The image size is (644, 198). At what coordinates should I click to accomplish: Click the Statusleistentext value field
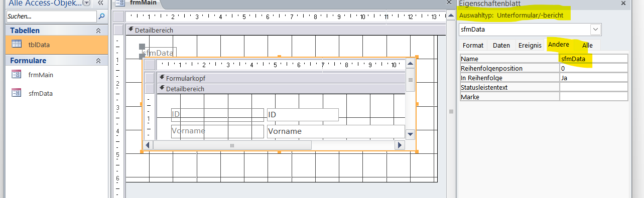point(594,87)
